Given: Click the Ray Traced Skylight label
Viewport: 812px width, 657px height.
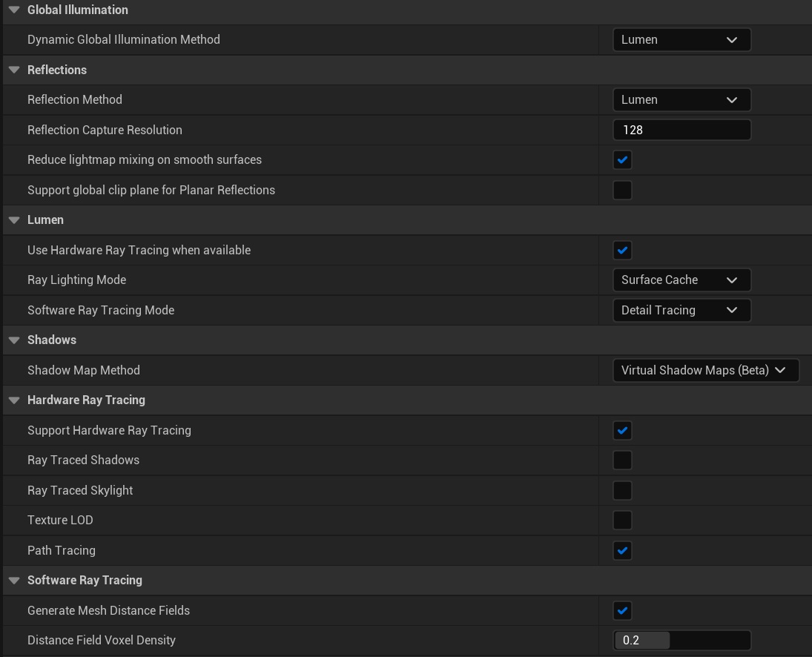Looking at the screenshot, I should (x=80, y=490).
